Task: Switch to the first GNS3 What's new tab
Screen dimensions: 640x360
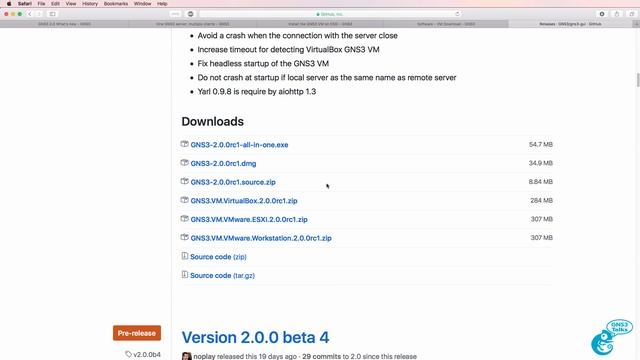Action: coord(64,24)
